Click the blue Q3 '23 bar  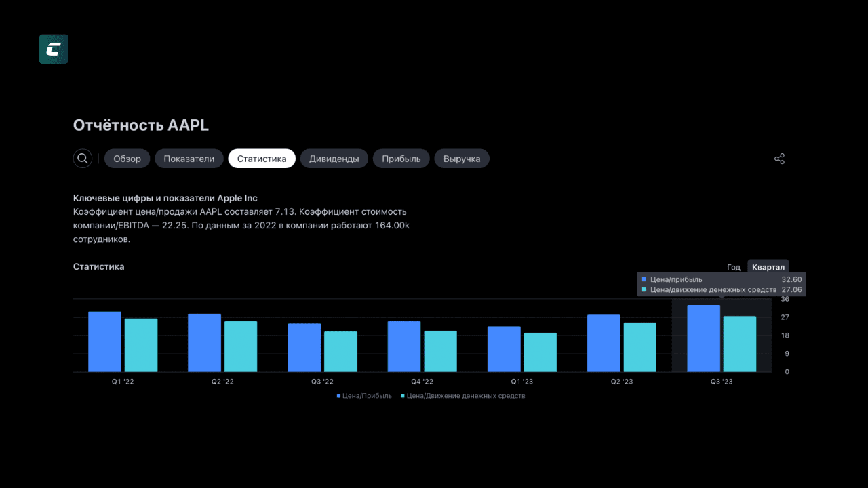coord(704,338)
